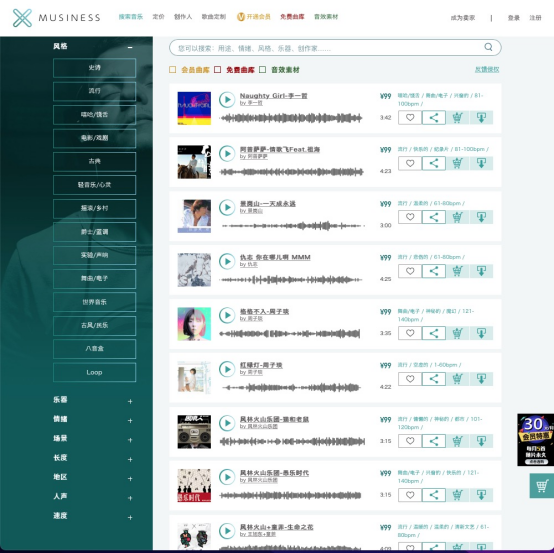The height and width of the screenshot is (553, 554).
Task: Select the Loop style filter button
Action: [94, 372]
